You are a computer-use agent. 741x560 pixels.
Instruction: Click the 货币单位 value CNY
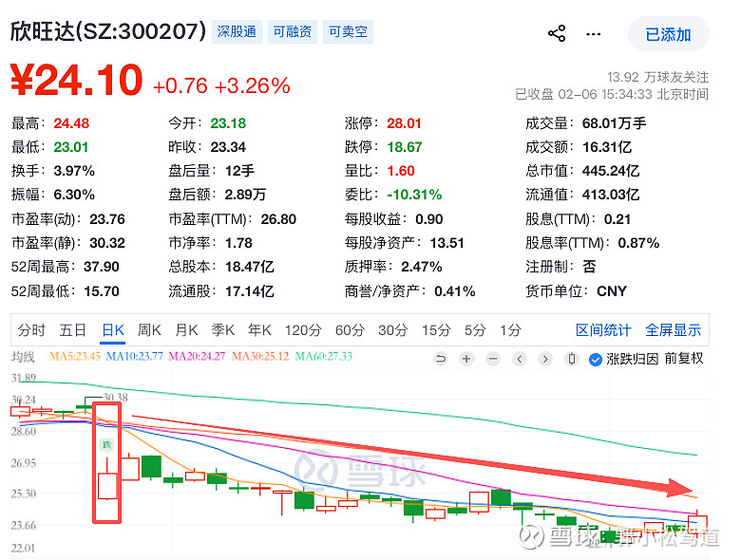(612, 290)
